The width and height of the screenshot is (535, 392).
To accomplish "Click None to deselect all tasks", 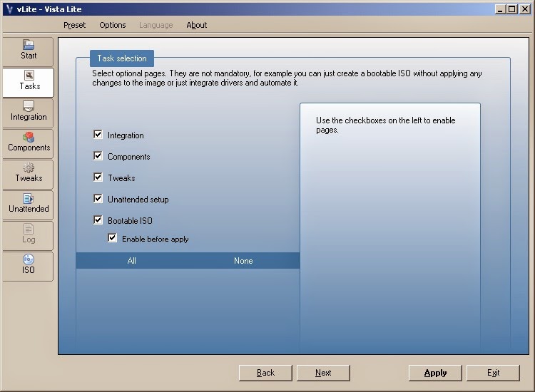I will coord(243,261).
